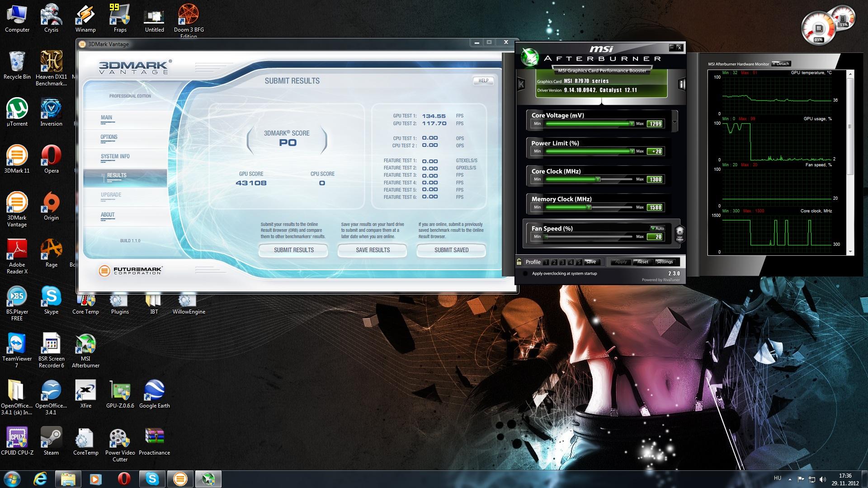Open the MSI Afterburner desktop shortcut
The width and height of the screenshot is (868, 488).
(x=85, y=351)
